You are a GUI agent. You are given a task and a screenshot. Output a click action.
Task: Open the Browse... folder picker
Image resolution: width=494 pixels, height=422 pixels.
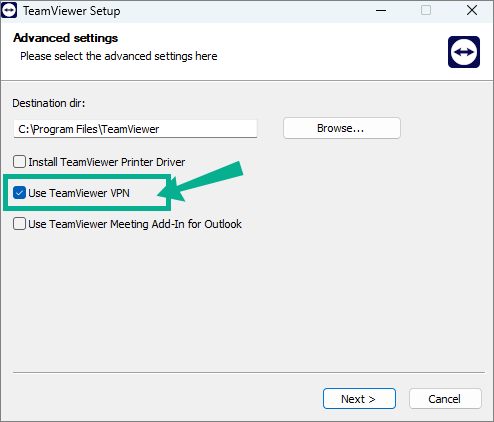pyautogui.click(x=342, y=128)
